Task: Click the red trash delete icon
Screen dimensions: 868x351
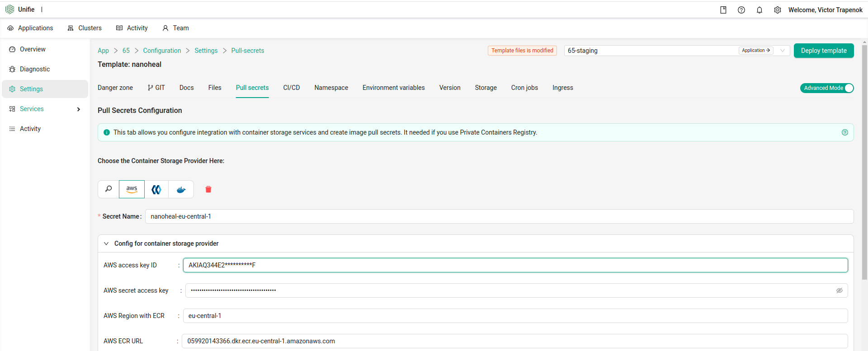Action: point(208,189)
